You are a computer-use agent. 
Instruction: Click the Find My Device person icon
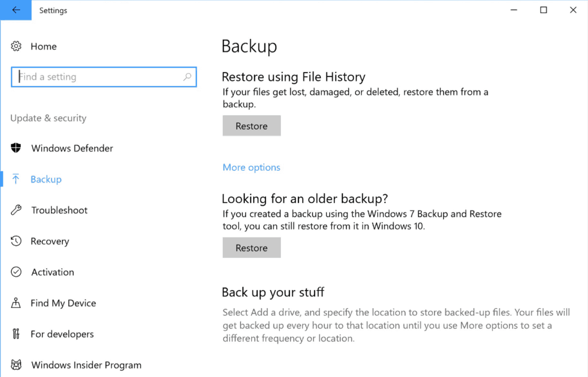[16, 303]
